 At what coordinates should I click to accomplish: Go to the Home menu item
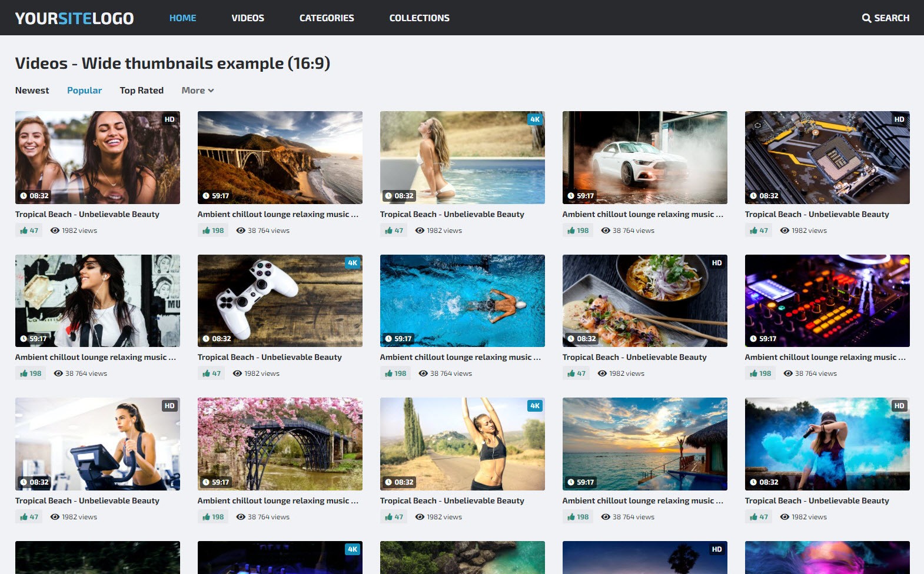[x=183, y=18]
